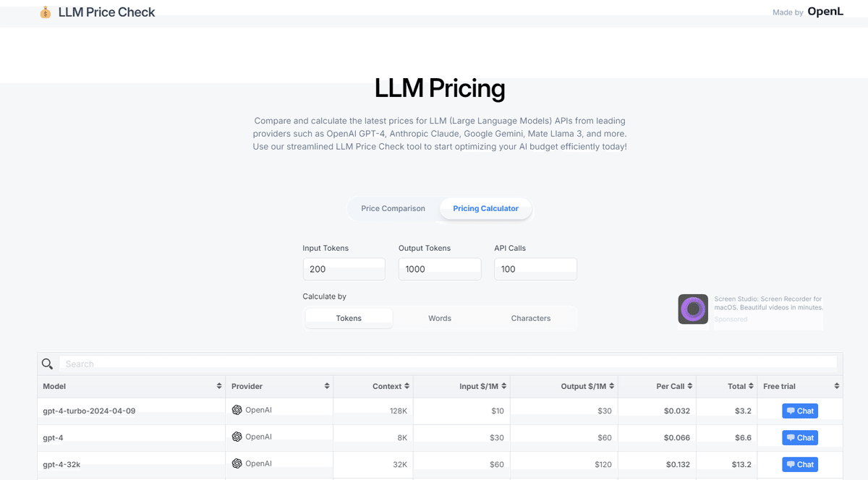Click the LLM Price Check money bag logo
Viewport: 868px width, 480px height.
coord(45,12)
